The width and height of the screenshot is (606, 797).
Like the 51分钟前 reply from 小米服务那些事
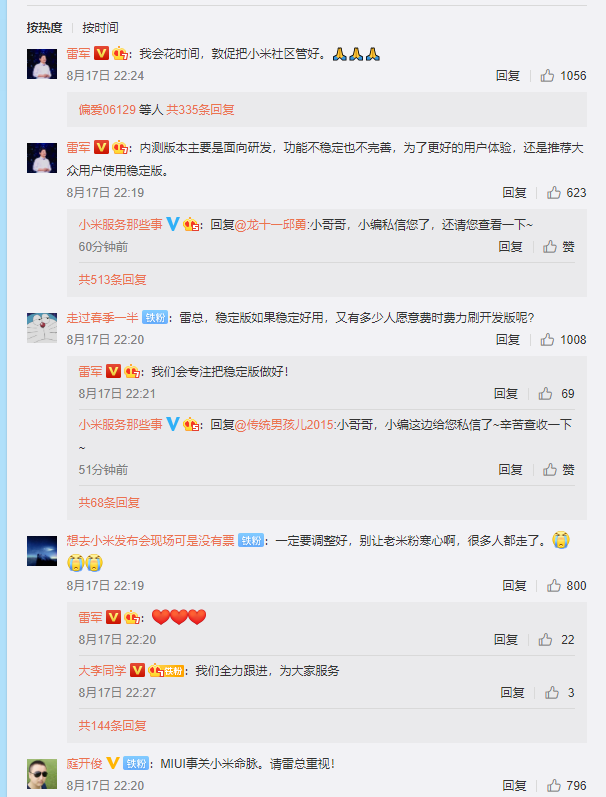[558, 470]
